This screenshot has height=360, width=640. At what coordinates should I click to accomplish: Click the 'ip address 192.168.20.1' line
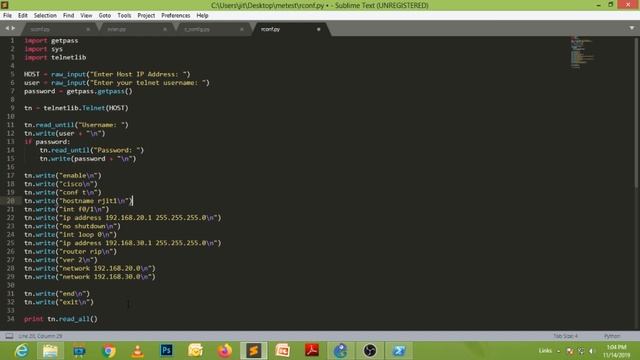(122, 218)
